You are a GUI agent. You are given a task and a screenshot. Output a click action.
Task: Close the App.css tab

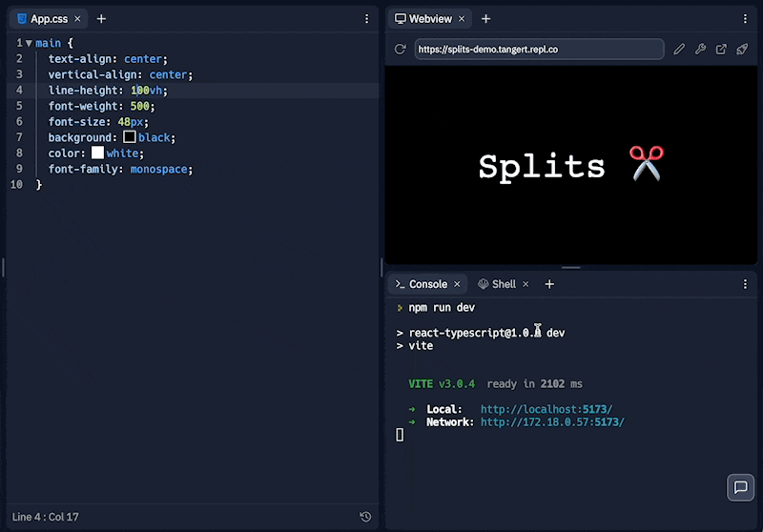(77, 19)
